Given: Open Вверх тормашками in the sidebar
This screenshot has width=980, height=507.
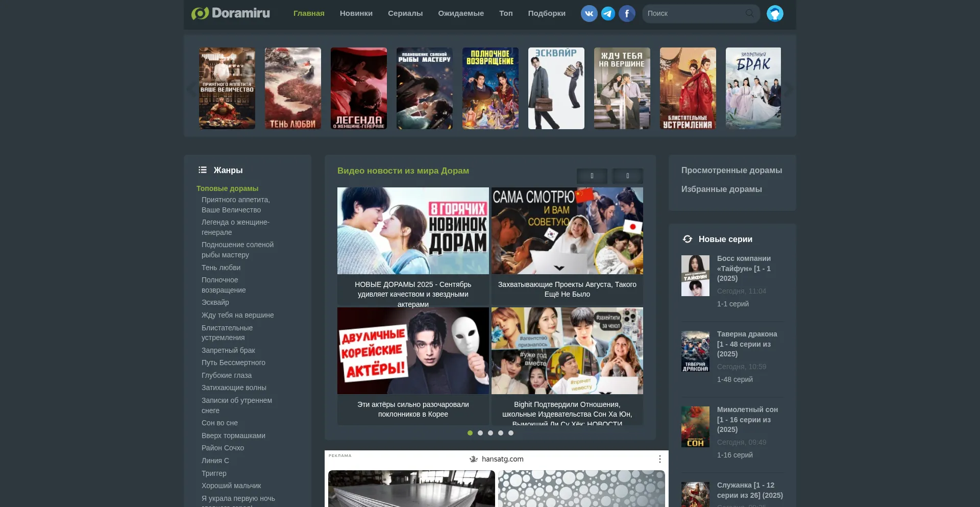Looking at the screenshot, I should coord(233,436).
